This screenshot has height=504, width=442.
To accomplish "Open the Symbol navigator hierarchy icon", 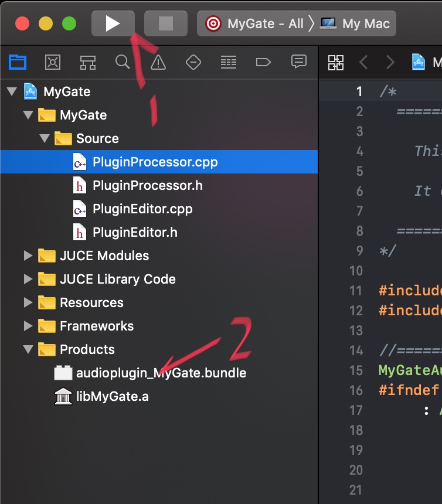I will 88,62.
